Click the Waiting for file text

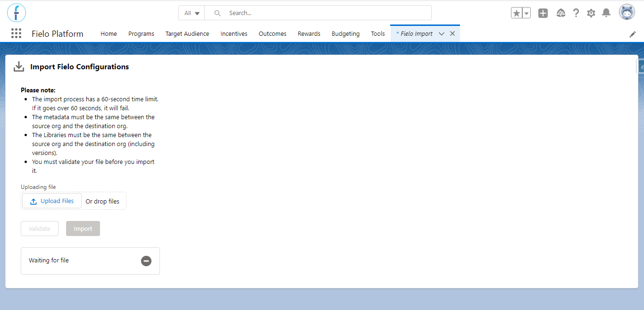pyautogui.click(x=49, y=260)
